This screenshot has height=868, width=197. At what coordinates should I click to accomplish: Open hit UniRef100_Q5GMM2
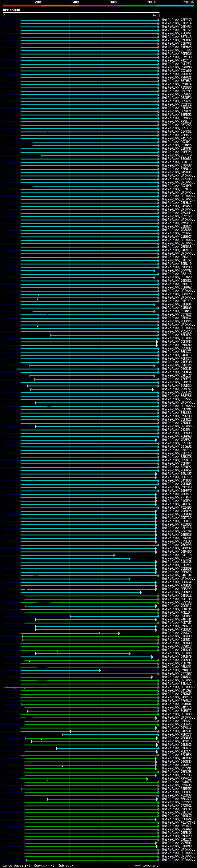[177, 40]
